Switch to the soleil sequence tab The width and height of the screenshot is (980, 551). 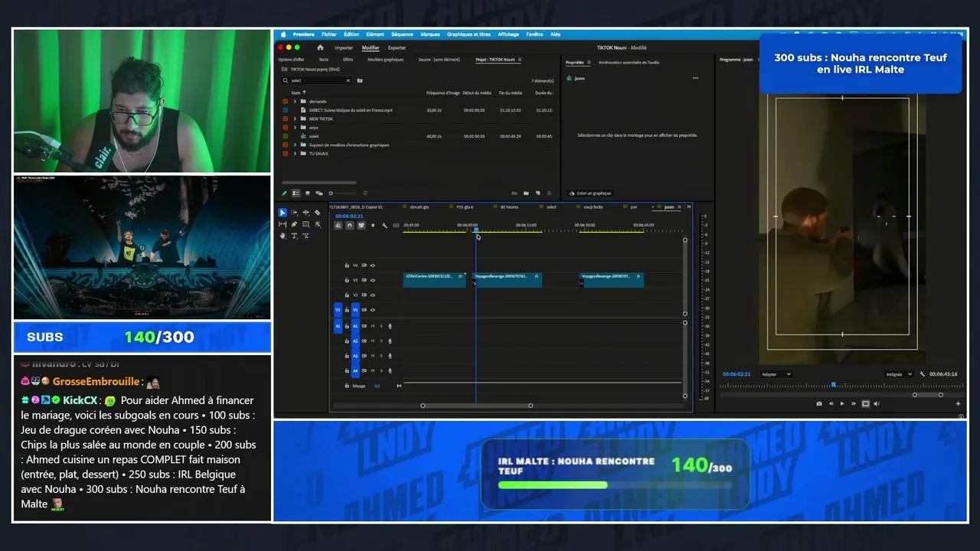click(551, 207)
